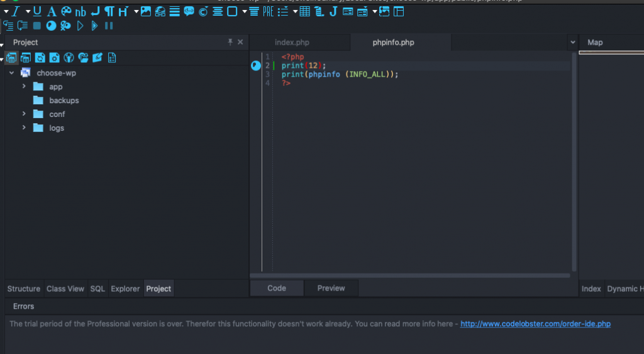644x354 pixels.
Task: Click the font 'A' icon
Action: (x=52, y=11)
